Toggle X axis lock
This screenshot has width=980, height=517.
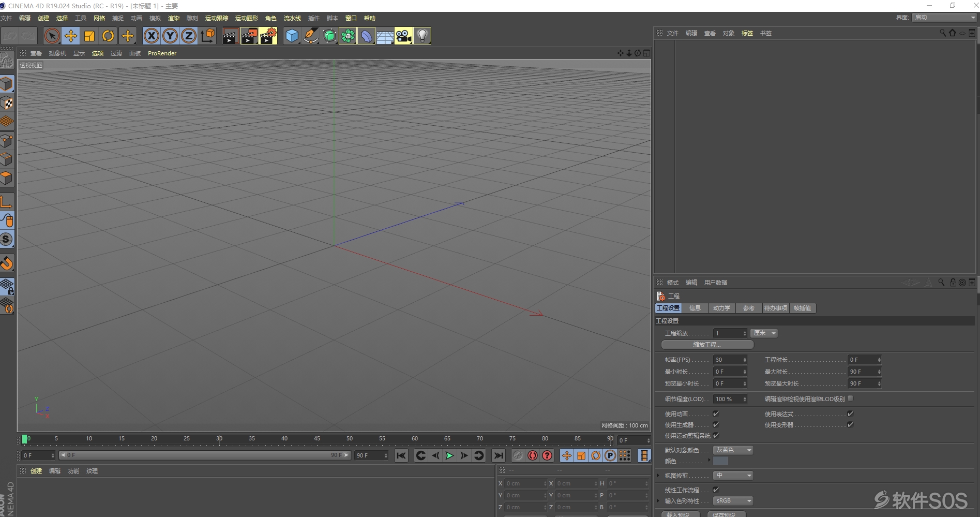tap(151, 36)
